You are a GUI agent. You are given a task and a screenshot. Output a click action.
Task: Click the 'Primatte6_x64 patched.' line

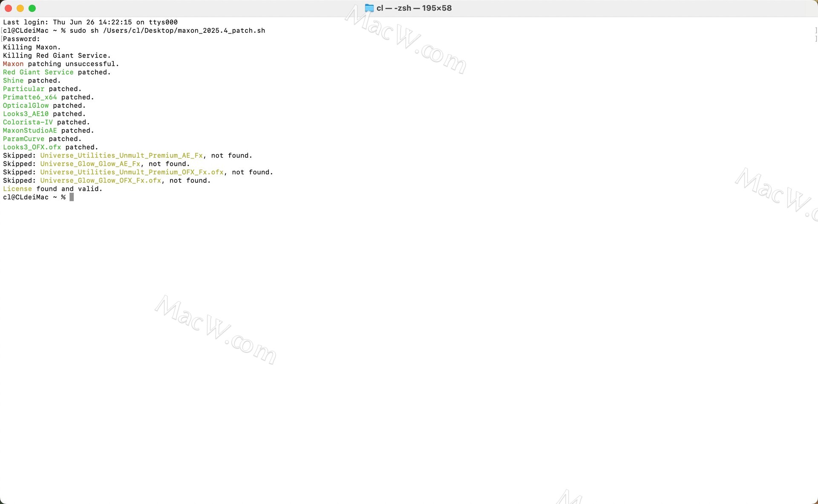(49, 97)
